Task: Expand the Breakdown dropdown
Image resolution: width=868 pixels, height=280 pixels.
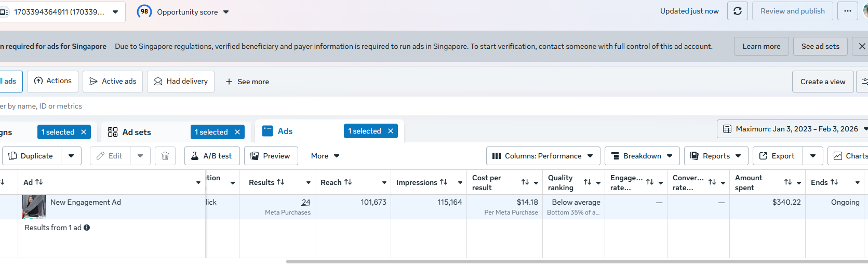Action: (x=642, y=156)
